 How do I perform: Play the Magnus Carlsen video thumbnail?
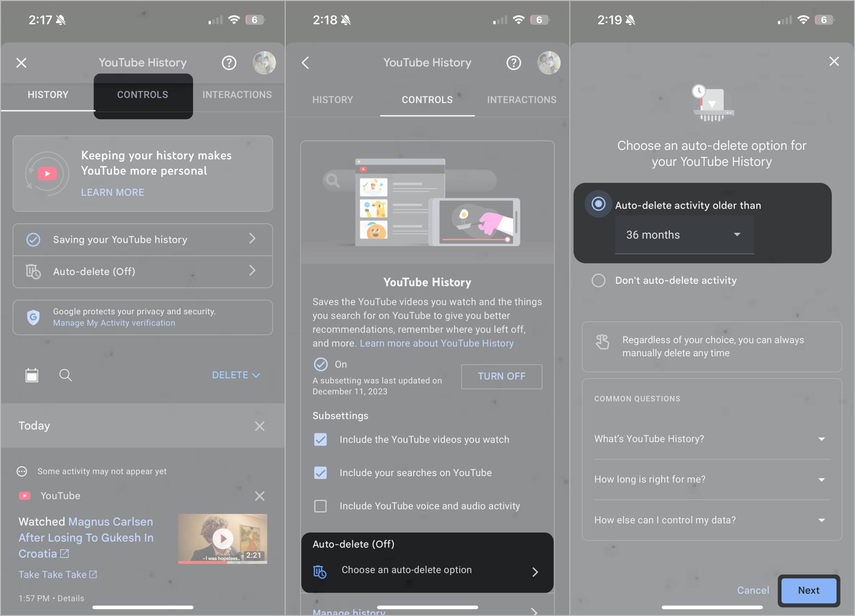(222, 538)
